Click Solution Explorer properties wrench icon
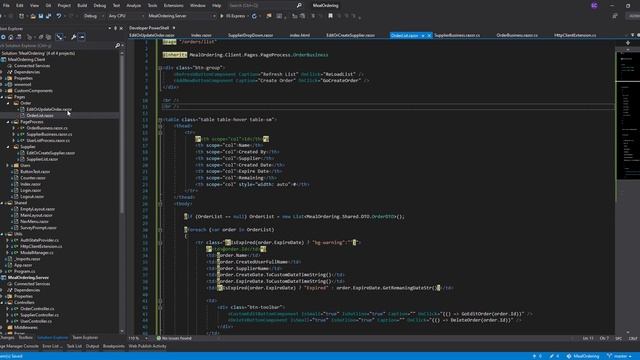Viewport: 640px width, 360px height. pos(73,37)
